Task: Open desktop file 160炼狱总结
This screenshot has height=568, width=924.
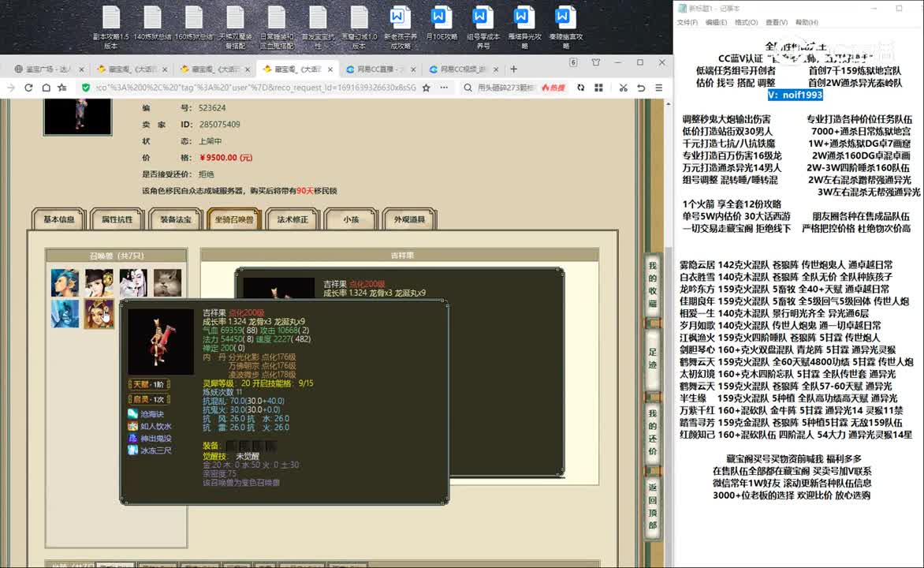Action: (x=193, y=24)
